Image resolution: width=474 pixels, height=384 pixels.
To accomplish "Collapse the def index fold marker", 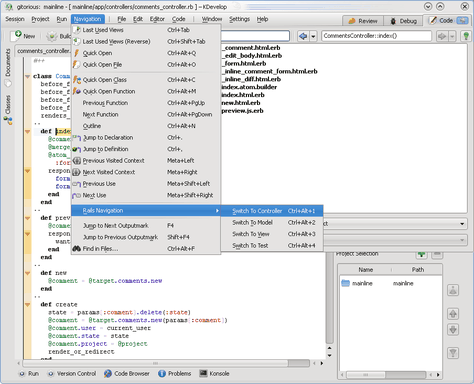I will 28,131.
